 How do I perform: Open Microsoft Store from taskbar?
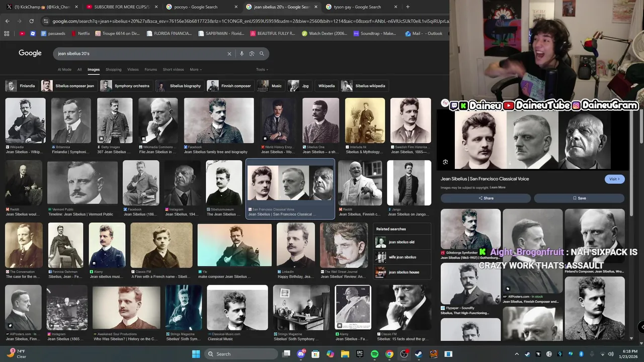coord(316,354)
